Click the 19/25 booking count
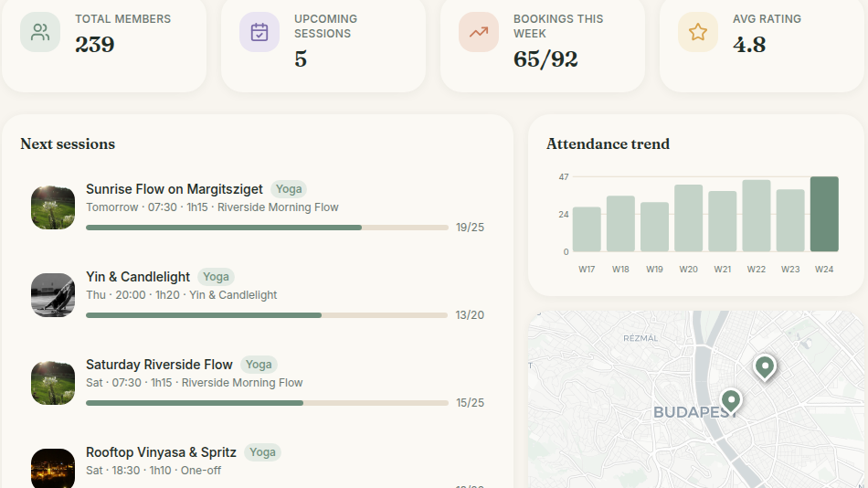The image size is (868, 488). pos(470,228)
